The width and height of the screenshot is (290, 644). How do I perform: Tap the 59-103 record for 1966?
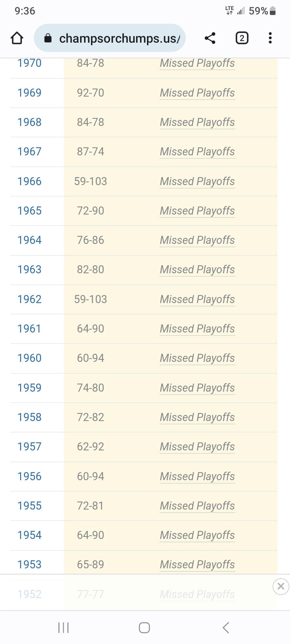[91, 182]
